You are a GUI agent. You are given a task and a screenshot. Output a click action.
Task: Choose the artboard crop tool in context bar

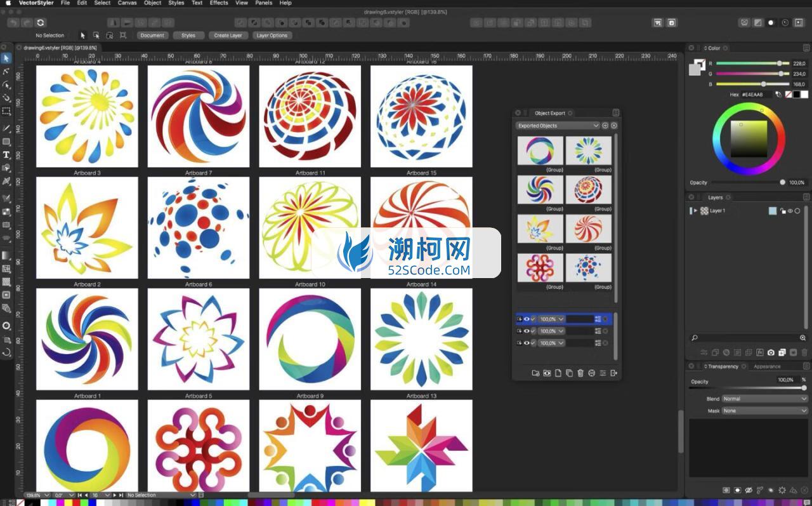123,36
